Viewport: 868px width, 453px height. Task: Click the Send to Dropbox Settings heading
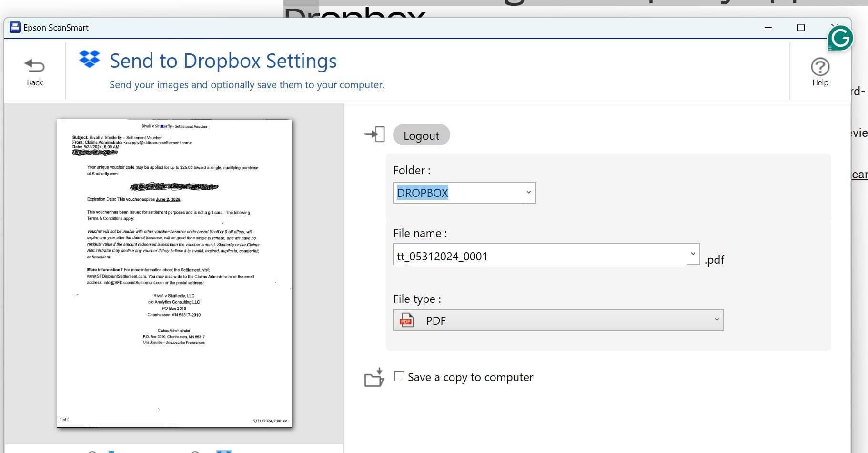point(223,61)
